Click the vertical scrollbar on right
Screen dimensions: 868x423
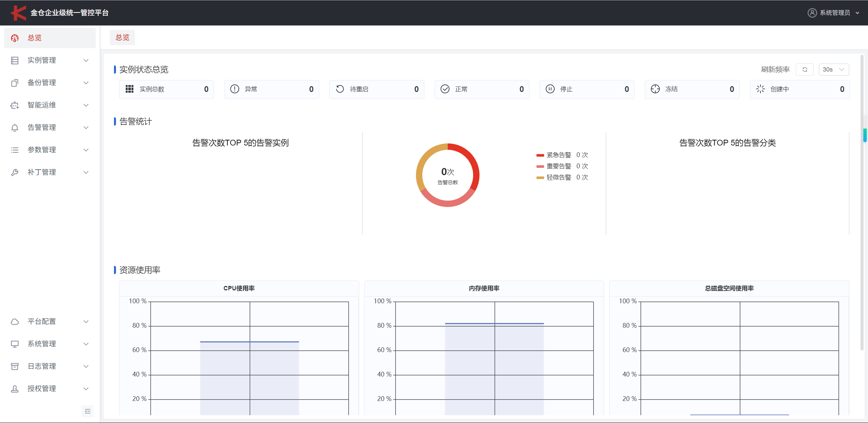point(862,204)
